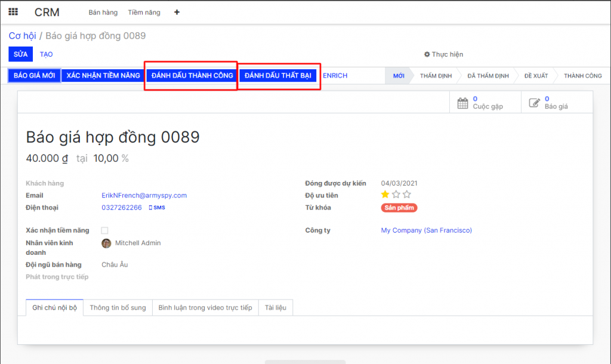Click the Châu Âu sales team value

click(x=115, y=264)
